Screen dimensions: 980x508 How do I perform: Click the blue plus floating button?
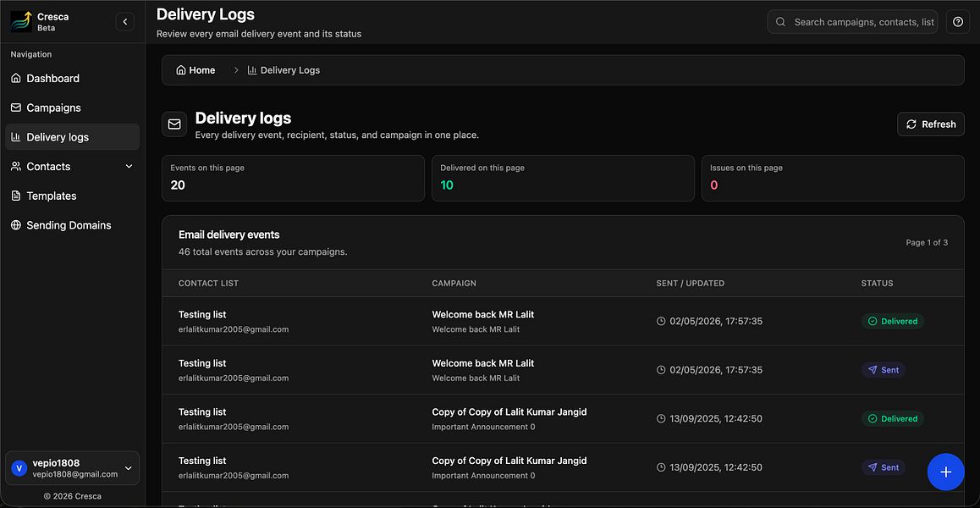pyautogui.click(x=945, y=472)
